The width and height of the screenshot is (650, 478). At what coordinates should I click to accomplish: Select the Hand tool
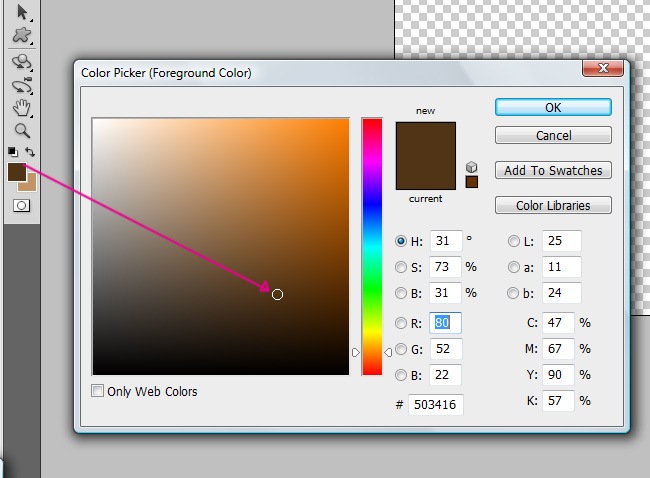(21, 108)
